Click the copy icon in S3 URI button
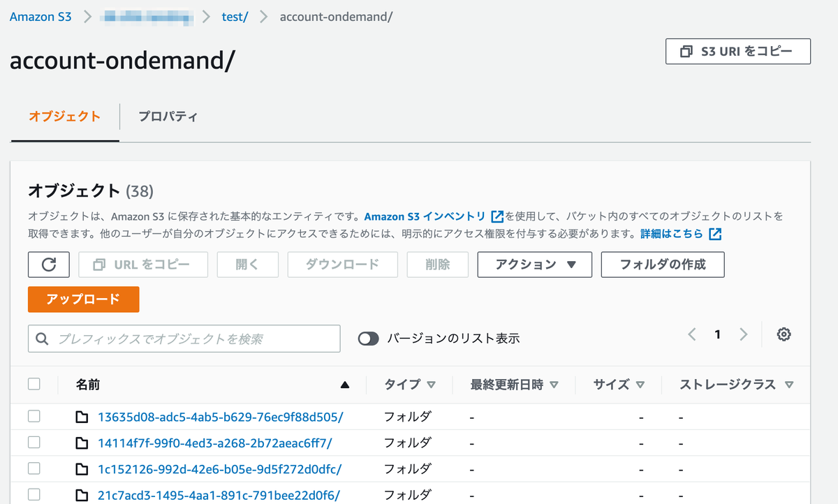The width and height of the screenshot is (838, 504). point(687,52)
